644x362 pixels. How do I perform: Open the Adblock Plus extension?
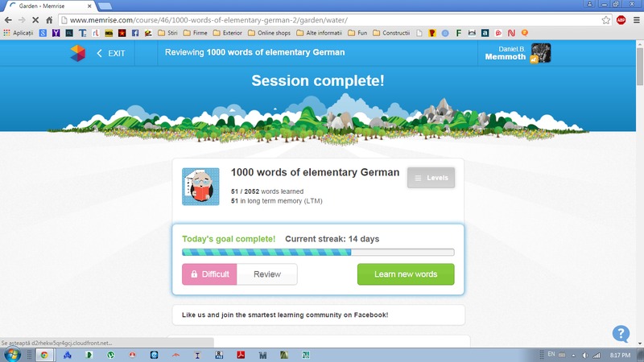[621, 19]
